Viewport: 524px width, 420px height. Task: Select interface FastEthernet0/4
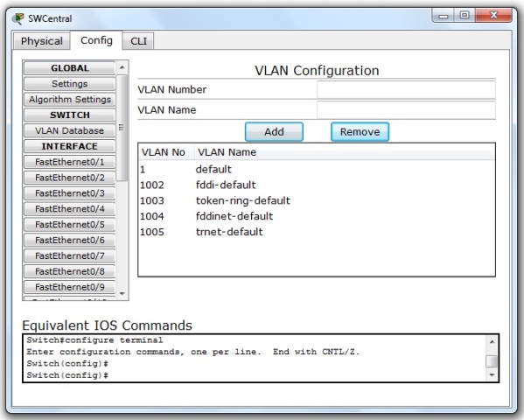click(x=69, y=208)
